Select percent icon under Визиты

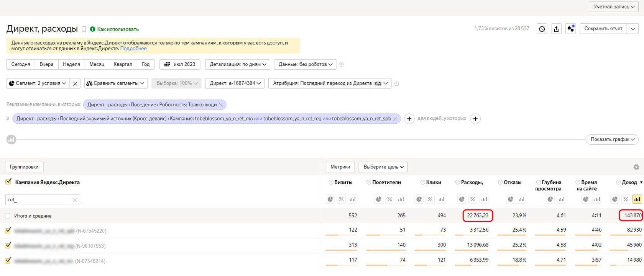[341, 199]
